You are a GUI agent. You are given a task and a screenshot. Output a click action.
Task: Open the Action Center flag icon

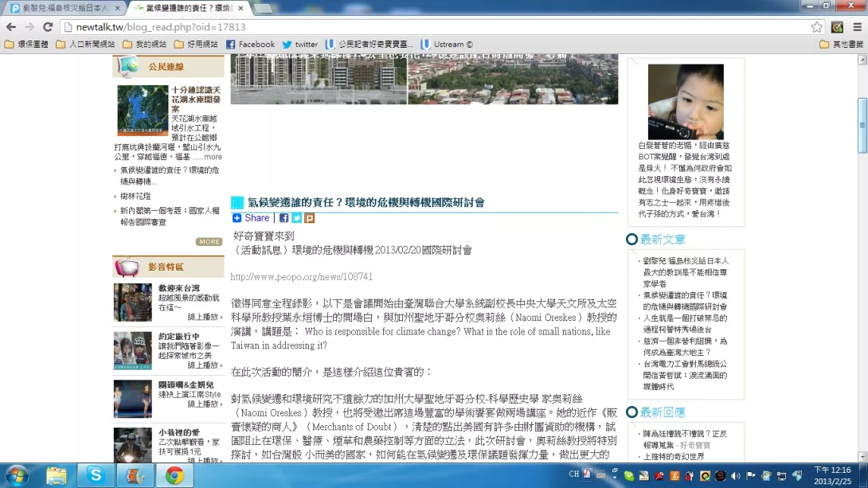(x=751, y=475)
